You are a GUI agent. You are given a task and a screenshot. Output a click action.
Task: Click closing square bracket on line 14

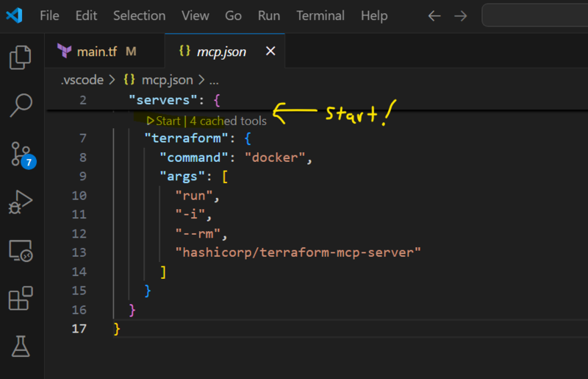163,272
